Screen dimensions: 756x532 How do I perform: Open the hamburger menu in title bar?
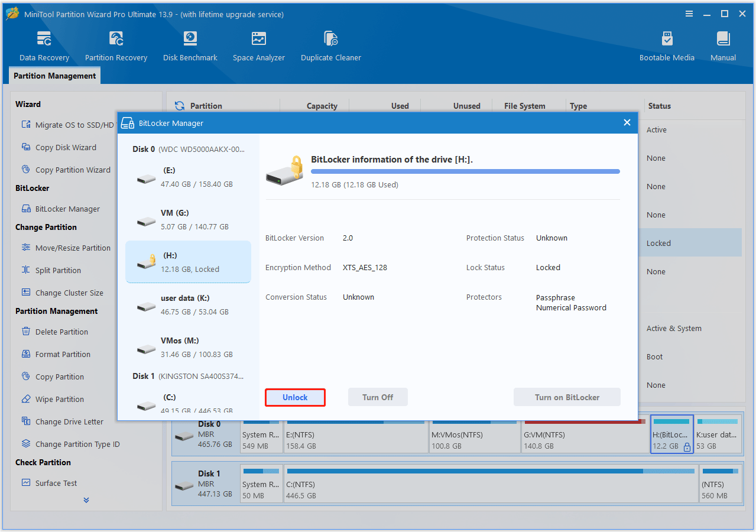689,14
